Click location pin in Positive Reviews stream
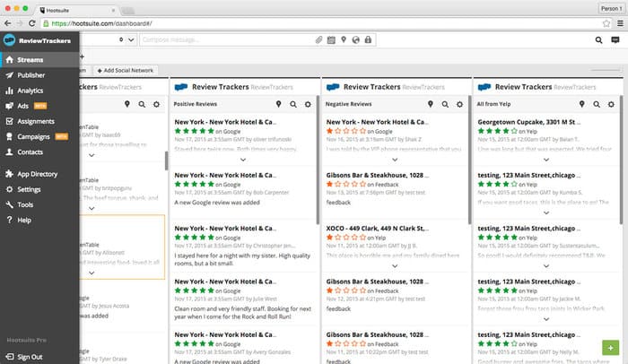This screenshot has width=628, height=364. tap(278, 104)
